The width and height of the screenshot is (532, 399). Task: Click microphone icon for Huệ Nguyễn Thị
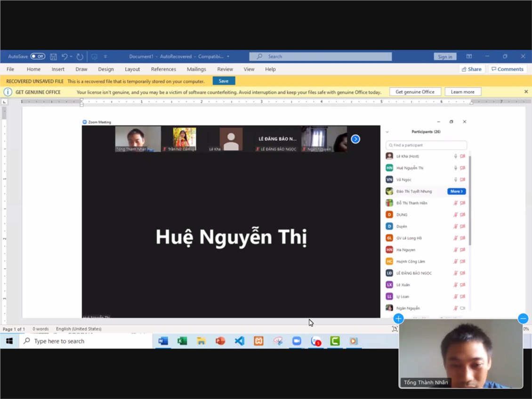456,168
